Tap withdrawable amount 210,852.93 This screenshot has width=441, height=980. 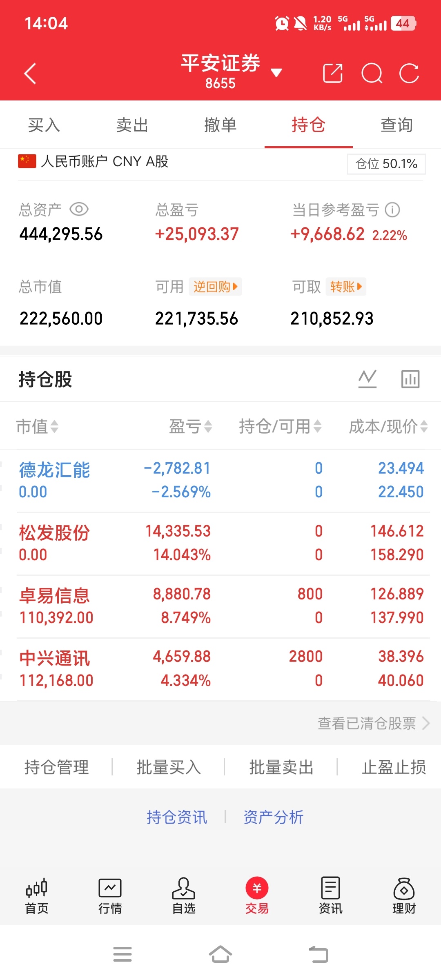tap(332, 318)
